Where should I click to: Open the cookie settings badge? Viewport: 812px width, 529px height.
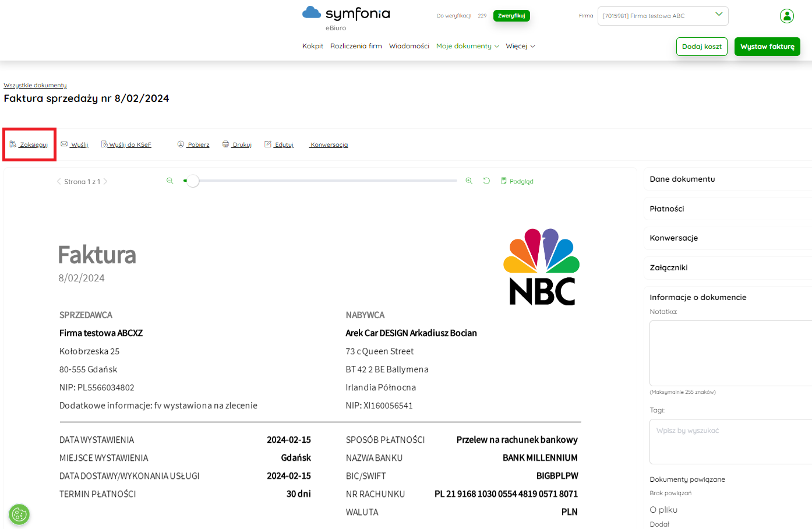pyautogui.click(x=19, y=514)
